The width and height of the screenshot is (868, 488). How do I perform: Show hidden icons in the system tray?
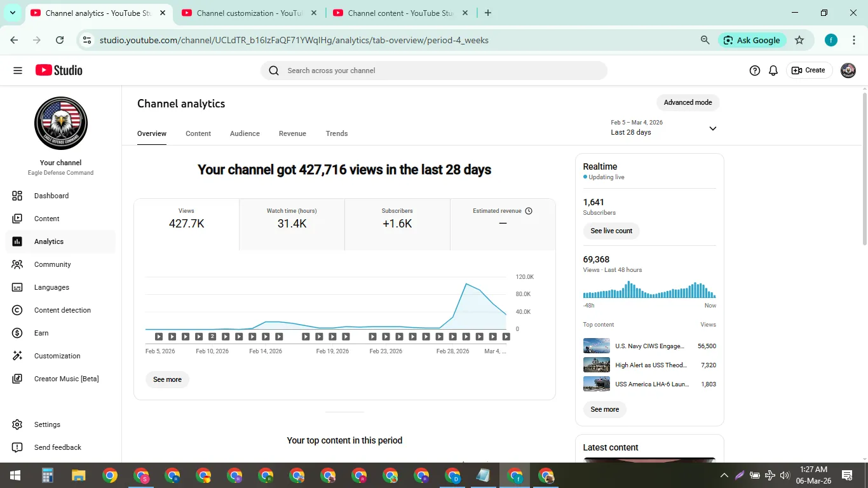(724, 475)
